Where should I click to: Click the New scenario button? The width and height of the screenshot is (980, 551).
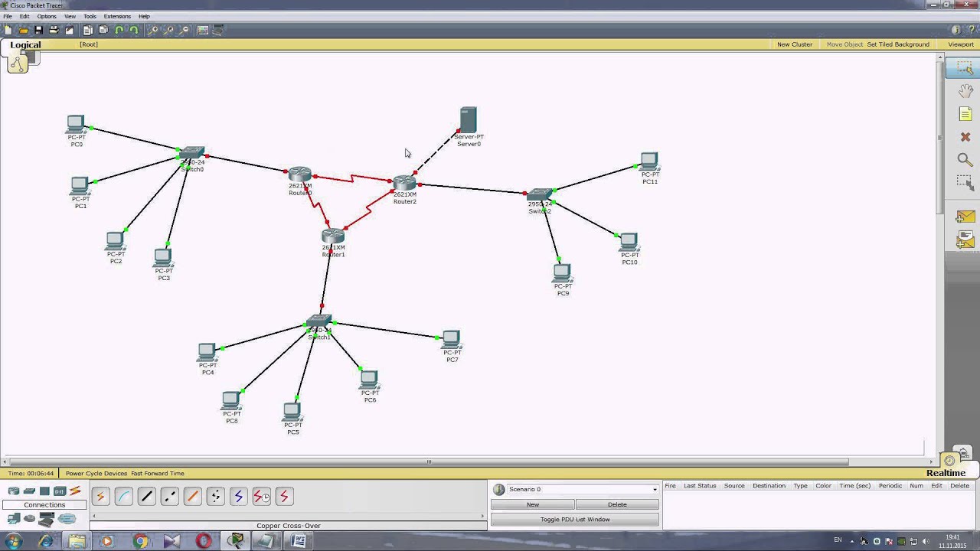point(533,504)
